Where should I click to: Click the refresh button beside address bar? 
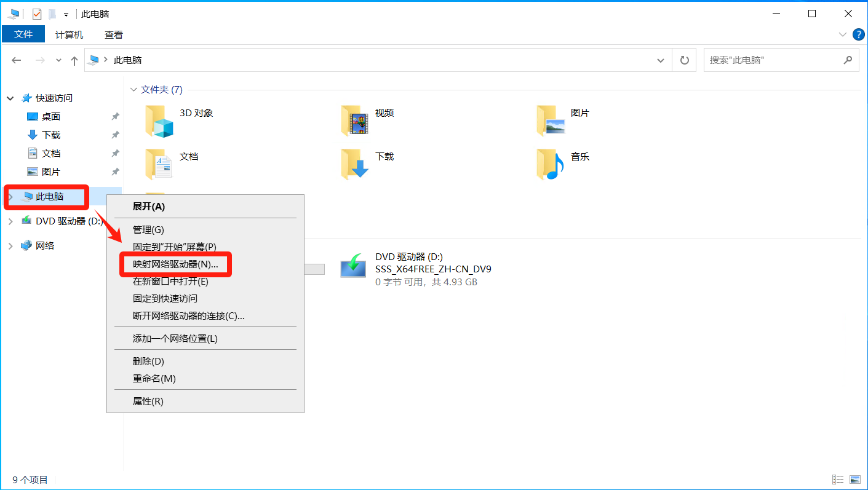684,60
